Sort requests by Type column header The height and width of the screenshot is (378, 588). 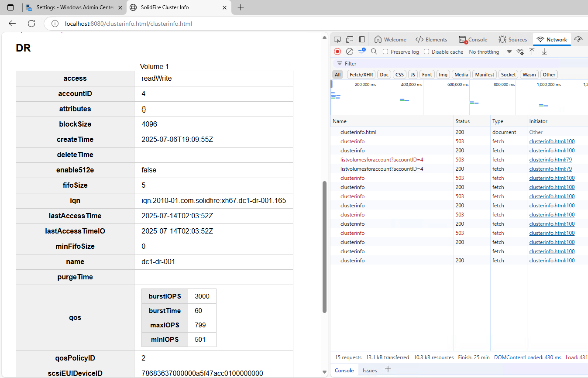click(x=509, y=121)
